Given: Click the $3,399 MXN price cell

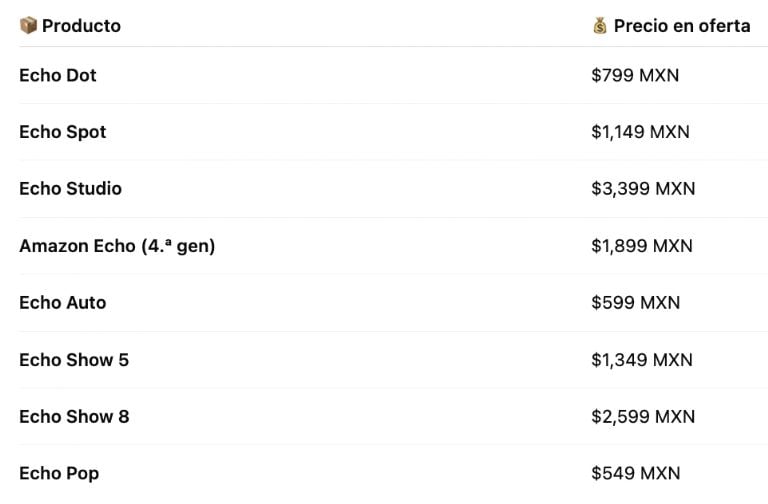Looking at the screenshot, I should pyautogui.click(x=643, y=189).
